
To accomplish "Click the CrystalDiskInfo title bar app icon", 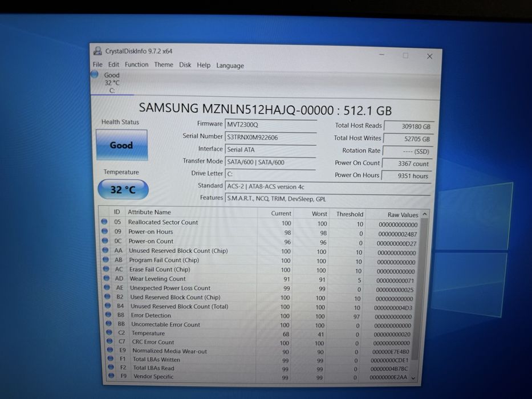I will [98, 51].
